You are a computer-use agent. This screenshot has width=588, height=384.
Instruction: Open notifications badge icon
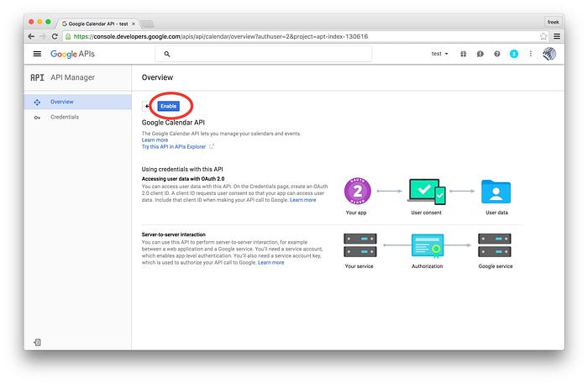point(514,54)
